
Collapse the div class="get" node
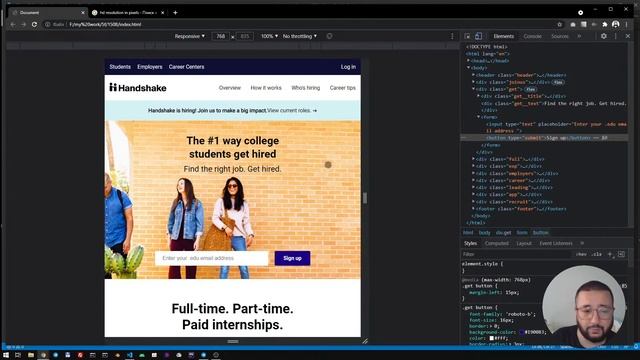pos(473,89)
